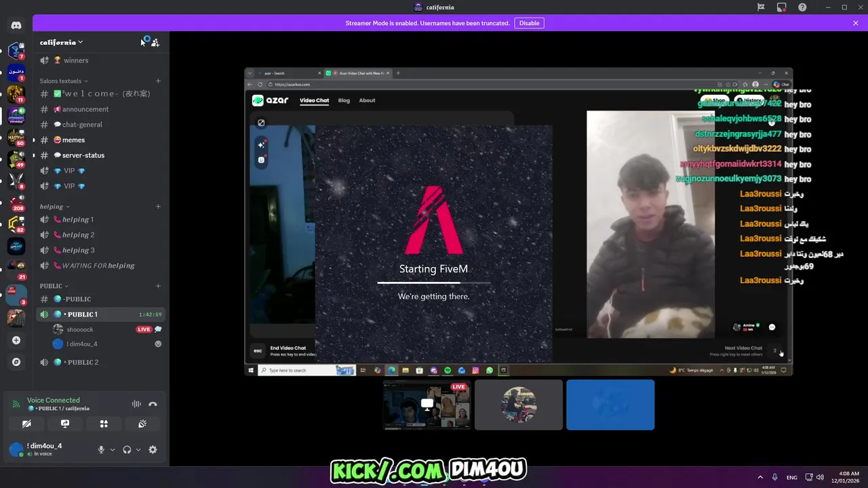Open Windows volume icon in tray
The width and height of the screenshot is (868, 488).
(820, 477)
